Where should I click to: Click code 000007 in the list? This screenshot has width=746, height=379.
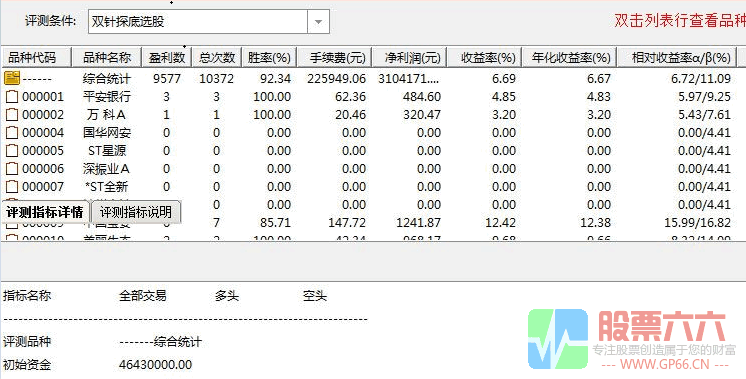click(43, 187)
